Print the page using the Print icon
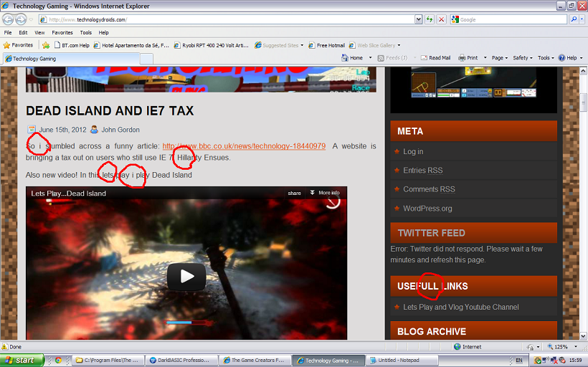Screen dimensions: 588x367 click(468, 58)
